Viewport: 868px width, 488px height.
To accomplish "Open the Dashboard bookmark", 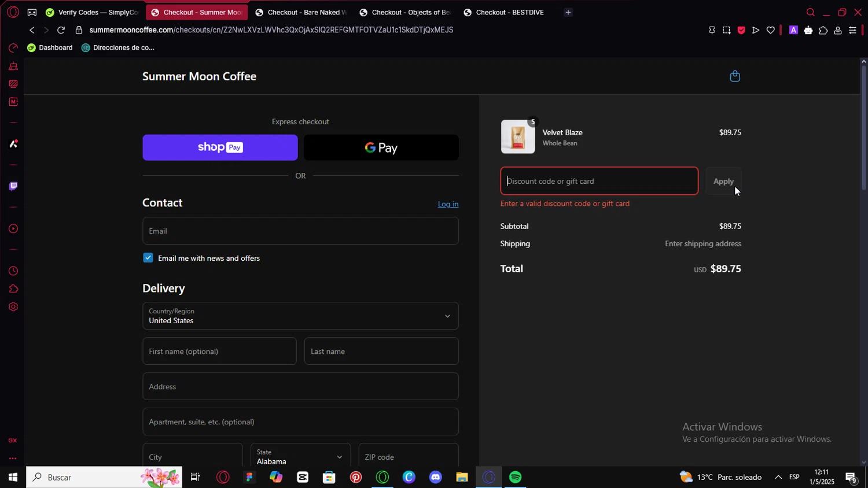I will pos(50,47).
